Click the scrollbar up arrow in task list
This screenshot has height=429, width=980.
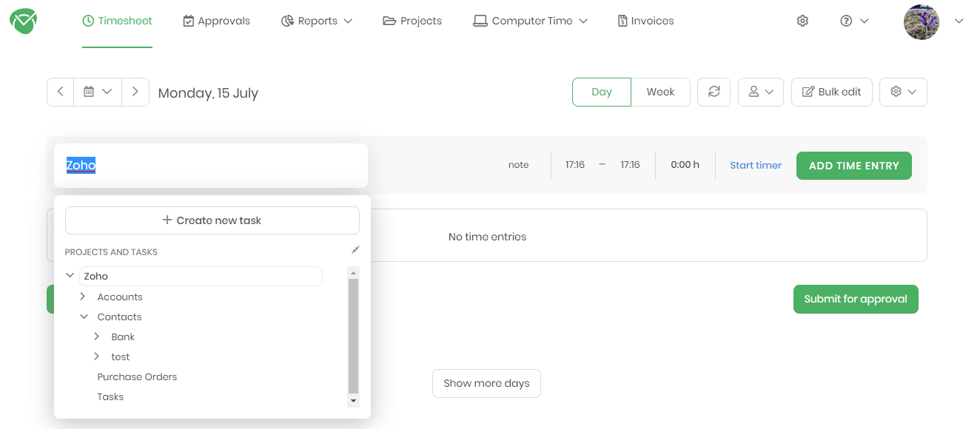pyautogui.click(x=354, y=271)
